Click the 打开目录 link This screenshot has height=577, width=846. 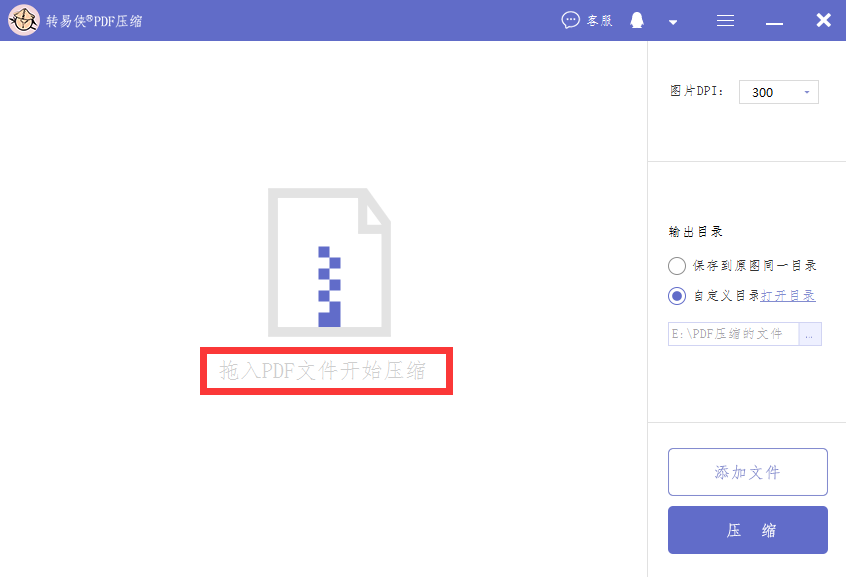point(788,296)
